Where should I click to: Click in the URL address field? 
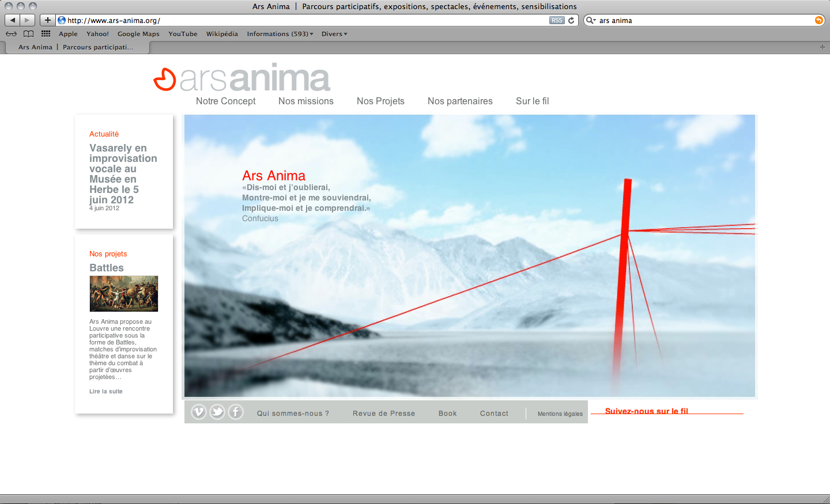click(x=305, y=20)
